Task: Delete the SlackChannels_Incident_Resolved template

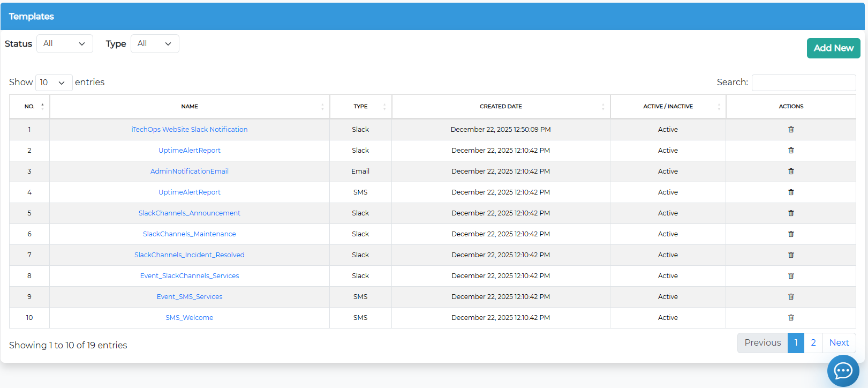Action: tap(791, 255)
